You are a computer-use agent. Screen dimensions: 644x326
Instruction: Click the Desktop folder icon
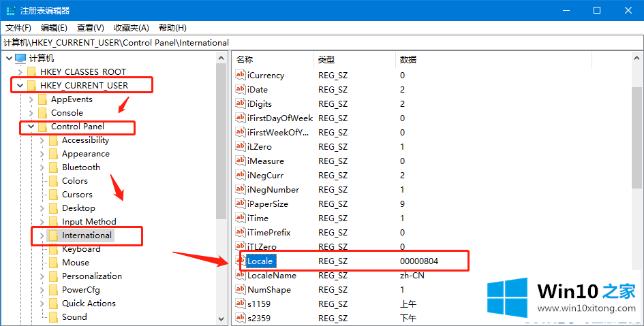click(x=53, y=208)
